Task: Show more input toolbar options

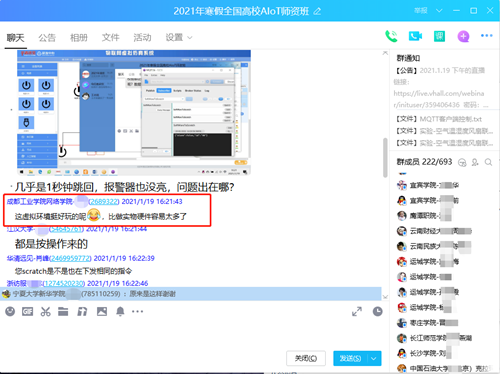Action: [137, 312]
